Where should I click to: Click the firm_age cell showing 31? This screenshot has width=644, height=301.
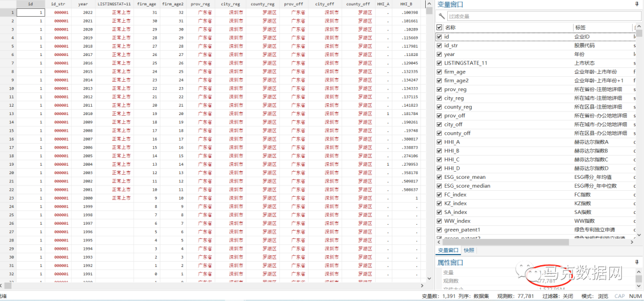tap(147, 13)
